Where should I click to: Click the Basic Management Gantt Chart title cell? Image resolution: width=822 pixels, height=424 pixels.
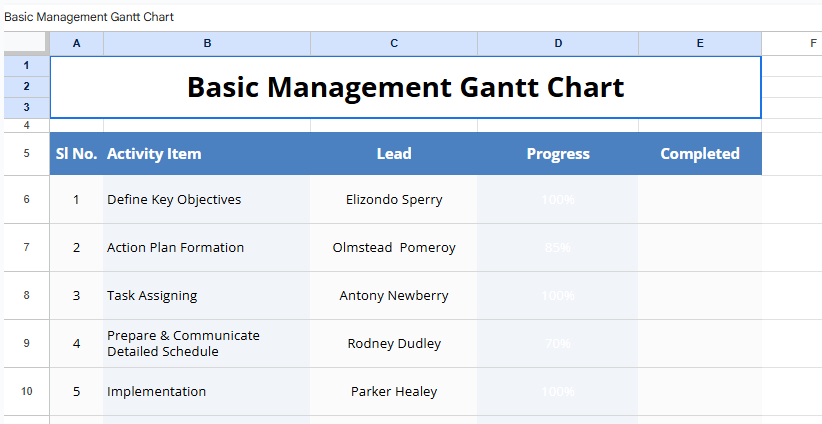pos(405,87)
